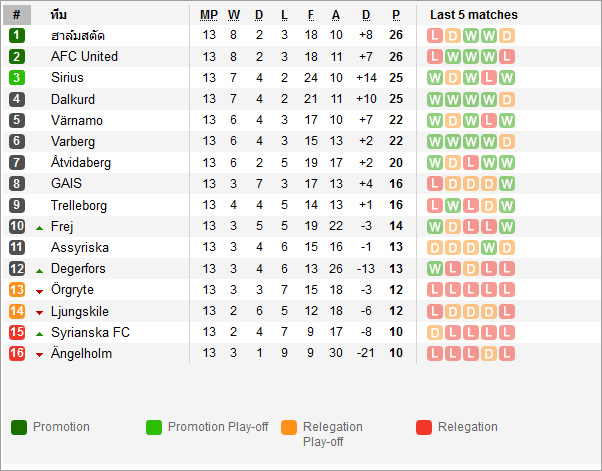Image resolution: width=602 pixels, height=471 pixels.
Task: Click the red down arrow beside Örgryte
Action: point(39,291)
